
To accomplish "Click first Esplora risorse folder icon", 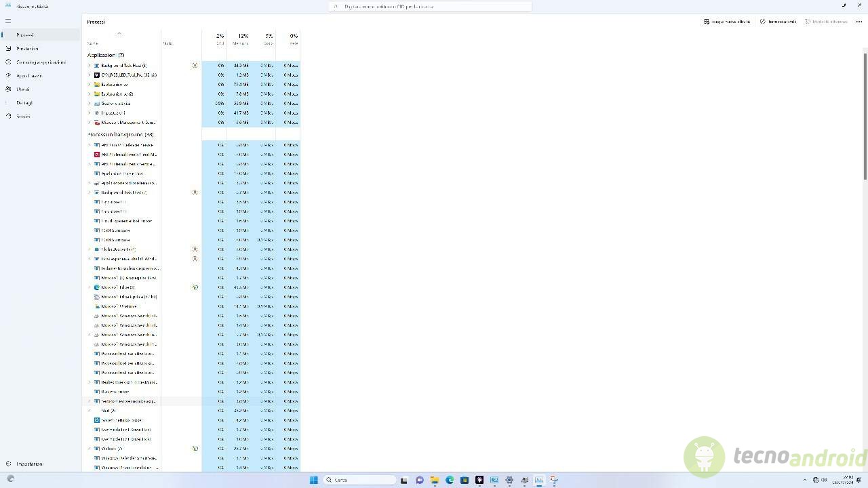I will coord(97,84).
